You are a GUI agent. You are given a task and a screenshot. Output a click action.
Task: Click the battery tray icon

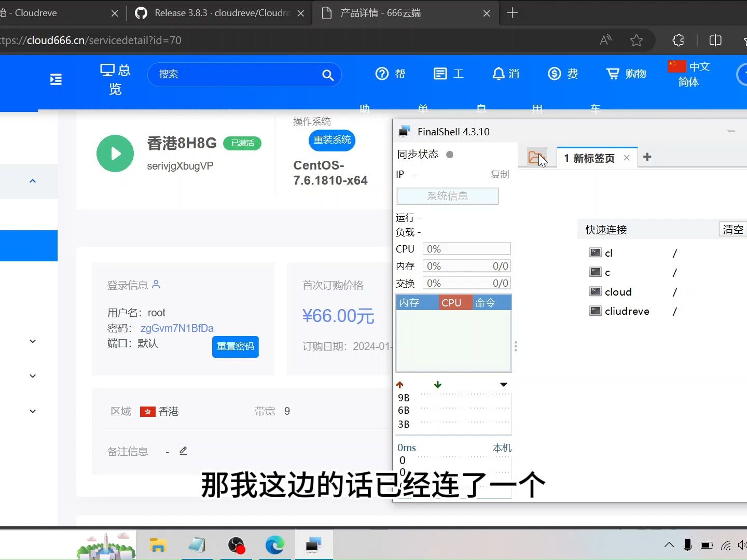click(707, 545)
